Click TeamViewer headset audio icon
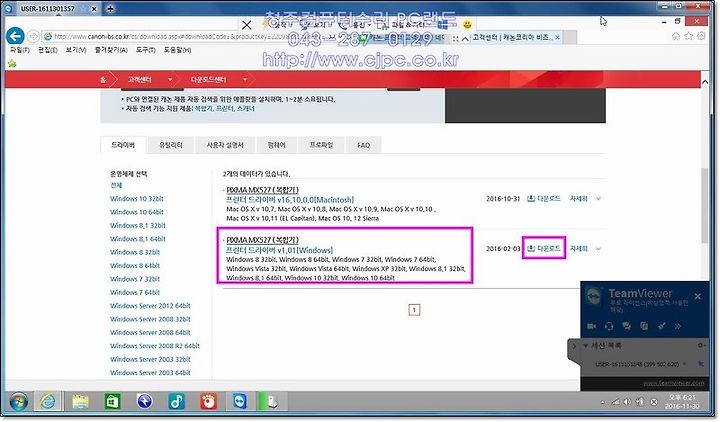Screen dimensions: 720x422 (x=609, y=326)
